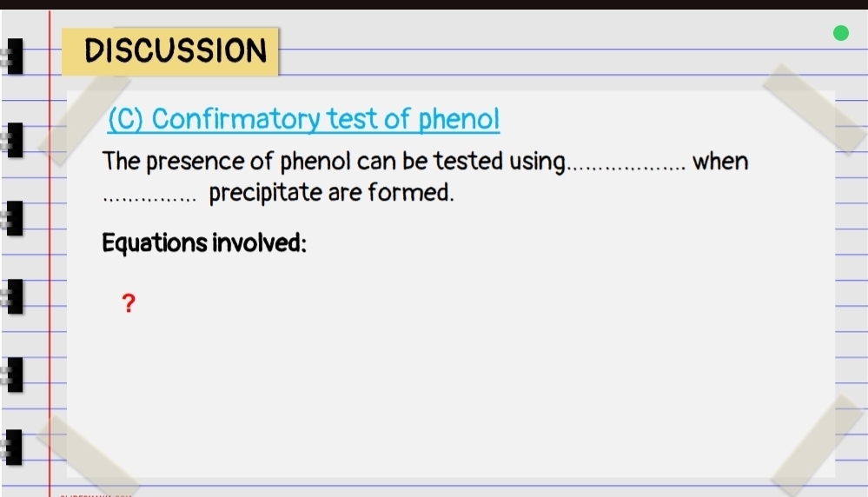This screenshot has width=868, height=497.
Task: Select the DISCUSSION yellow label
Action: point(170,51)
